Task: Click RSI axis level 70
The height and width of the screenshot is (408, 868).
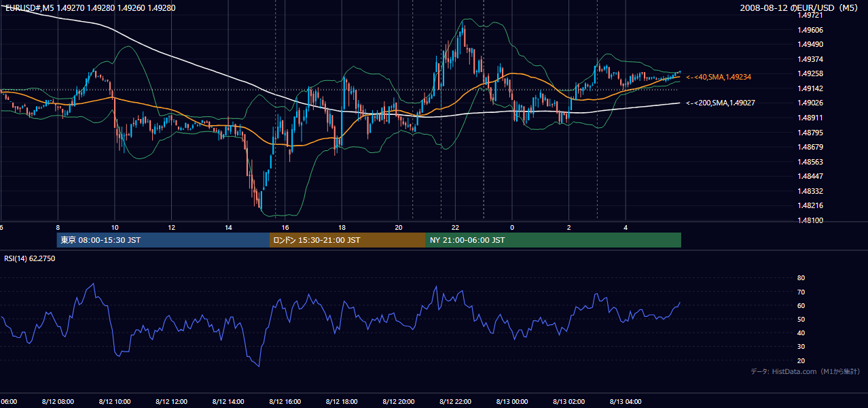Action: coord(801,292)
